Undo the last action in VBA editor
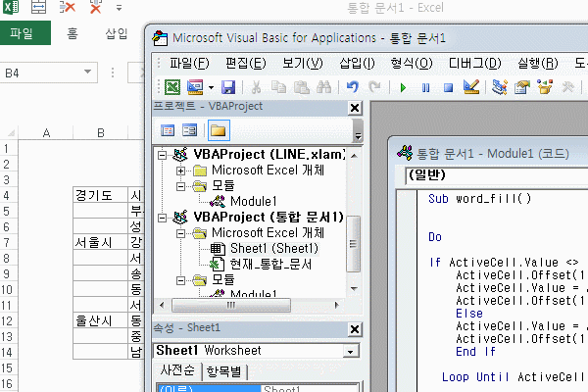588x392 pixels. (352, 87)
